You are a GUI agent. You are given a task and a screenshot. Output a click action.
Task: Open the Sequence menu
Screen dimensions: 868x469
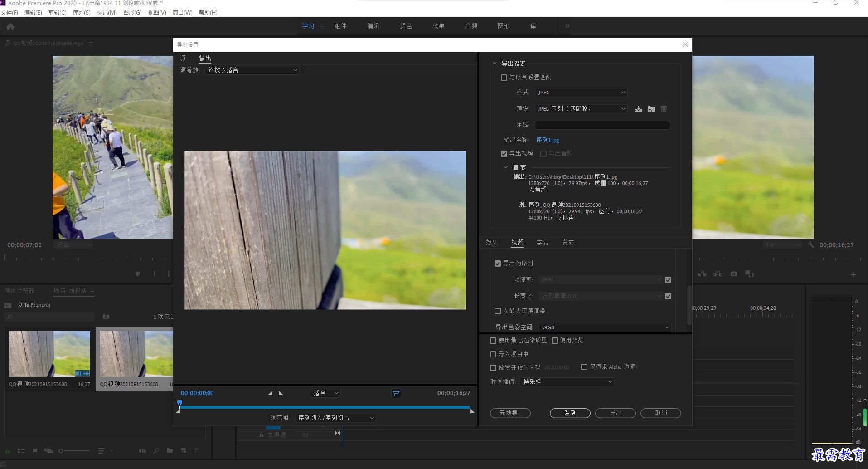(82, 13)
